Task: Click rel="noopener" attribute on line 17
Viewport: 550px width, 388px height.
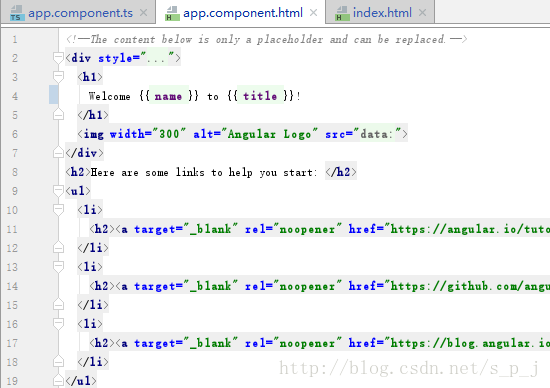Action: (293, 343)
